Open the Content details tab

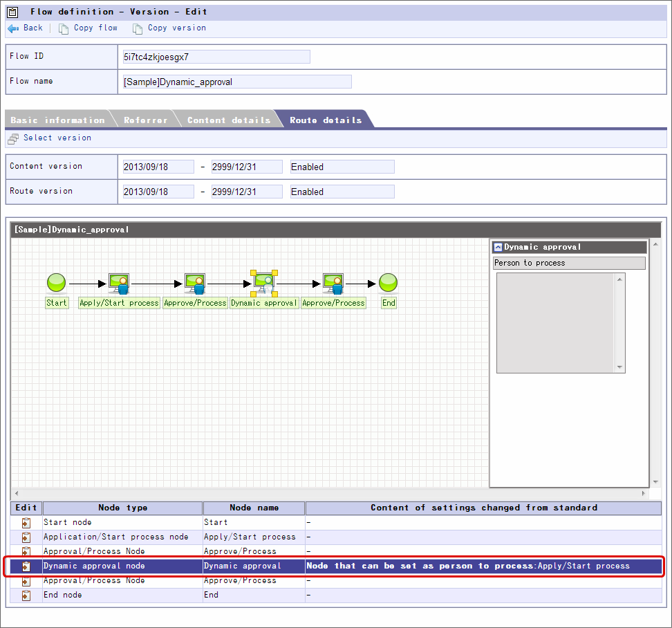[229, 120]
